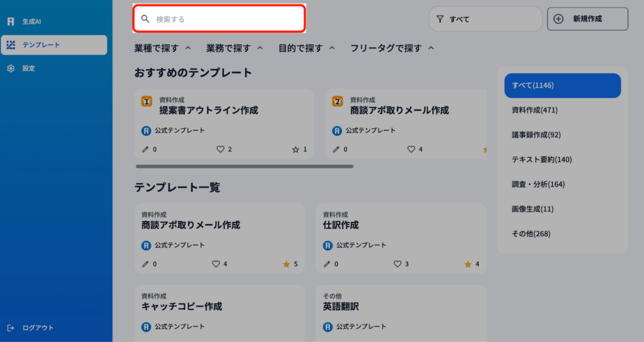Toggle the star on 提案書アウトライン作成 card
Screen dimensions: 644x342
(x=296, y=150)
